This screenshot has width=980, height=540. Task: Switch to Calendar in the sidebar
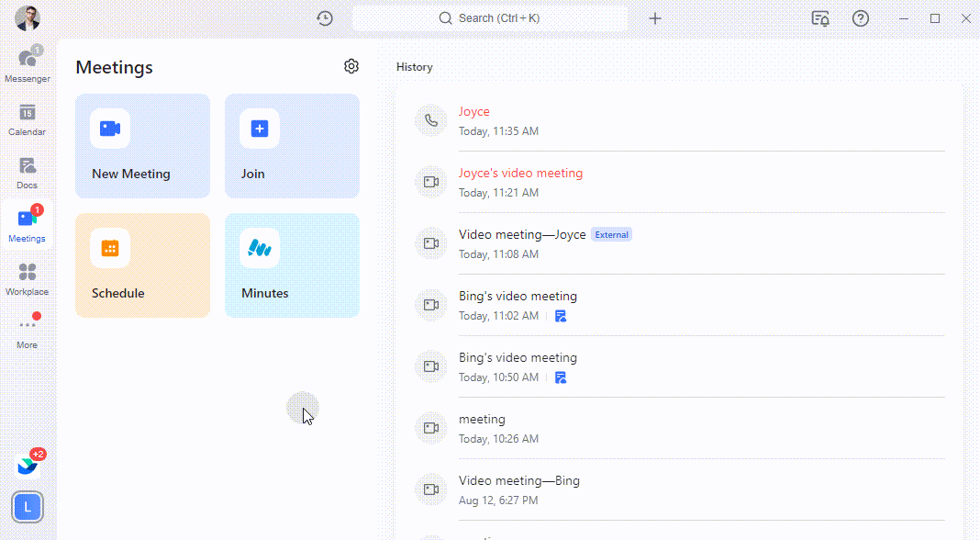28,119
